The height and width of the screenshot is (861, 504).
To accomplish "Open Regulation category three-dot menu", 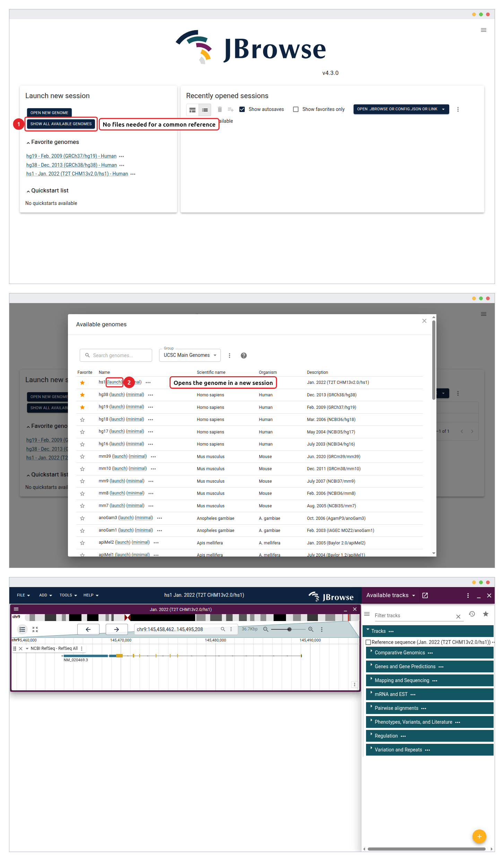I will coord(403,736).
